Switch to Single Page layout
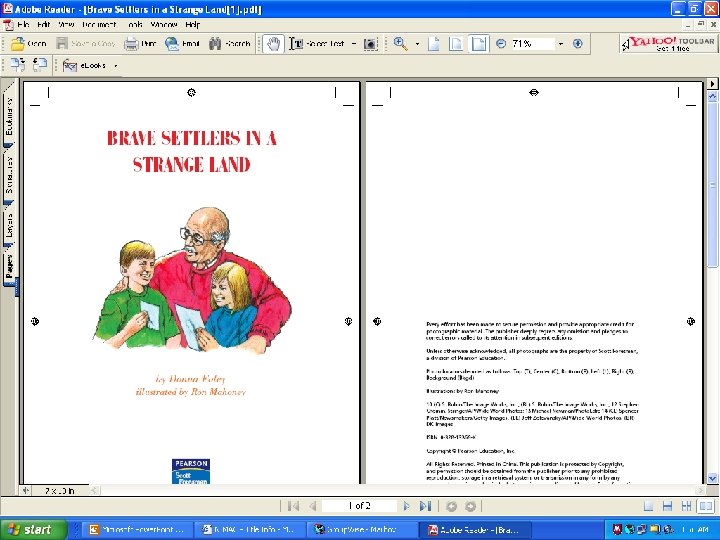 point(648,506)
